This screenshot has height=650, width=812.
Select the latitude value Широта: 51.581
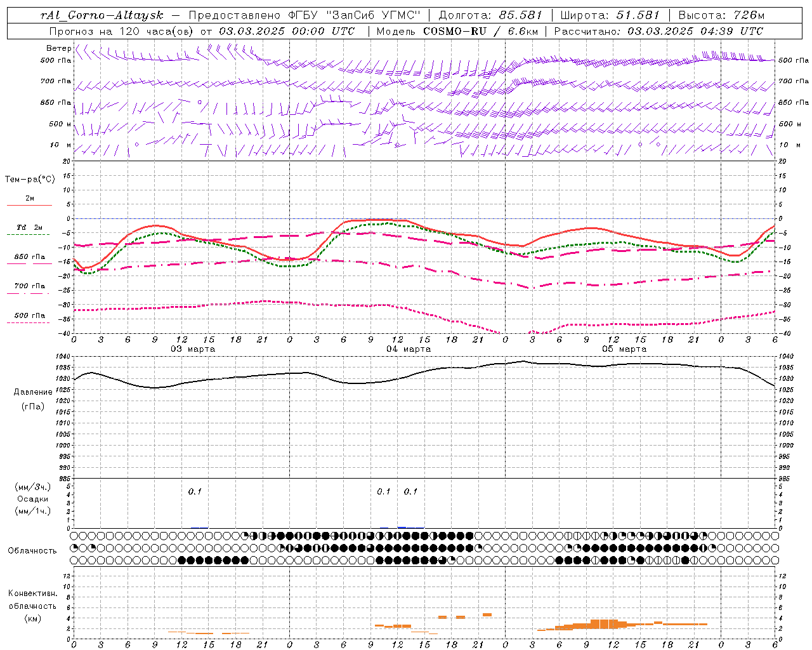(610, 15)
